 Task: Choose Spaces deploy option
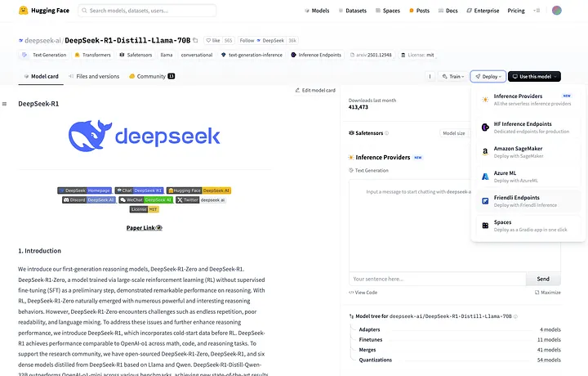(528, 226)
